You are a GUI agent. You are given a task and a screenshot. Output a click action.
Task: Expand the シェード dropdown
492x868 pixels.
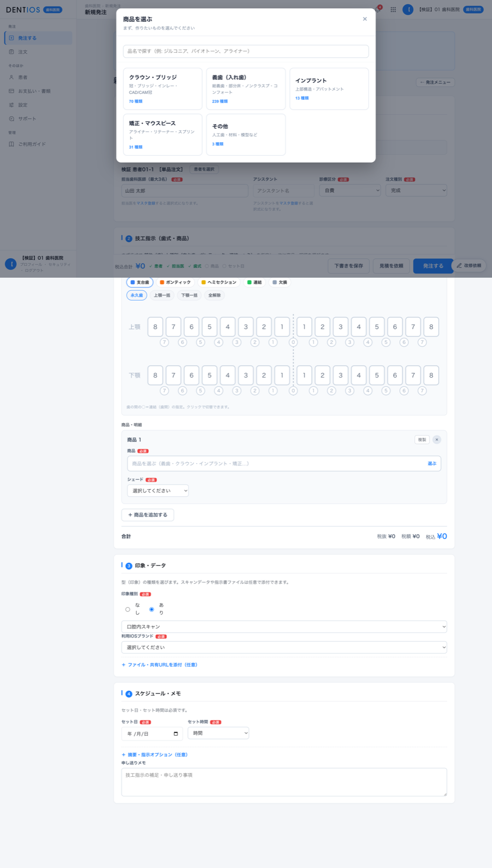158,490
